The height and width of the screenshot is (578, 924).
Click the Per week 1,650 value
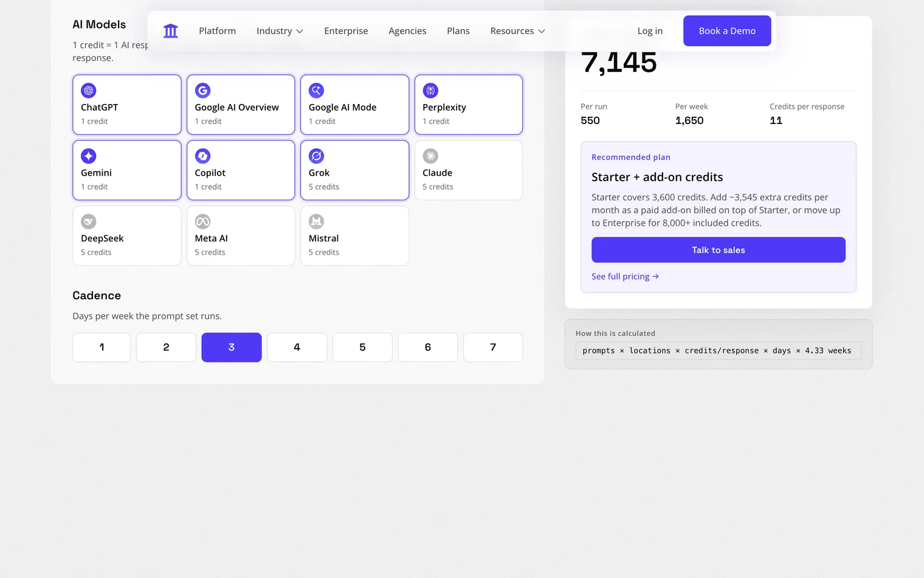click(x=689, y=120)
